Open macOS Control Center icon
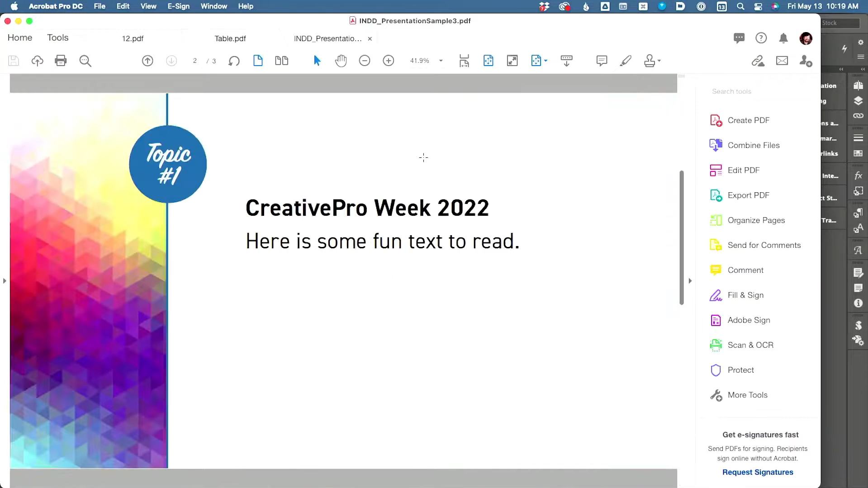This screenshot has height=488, width=868. coord(759,6)
